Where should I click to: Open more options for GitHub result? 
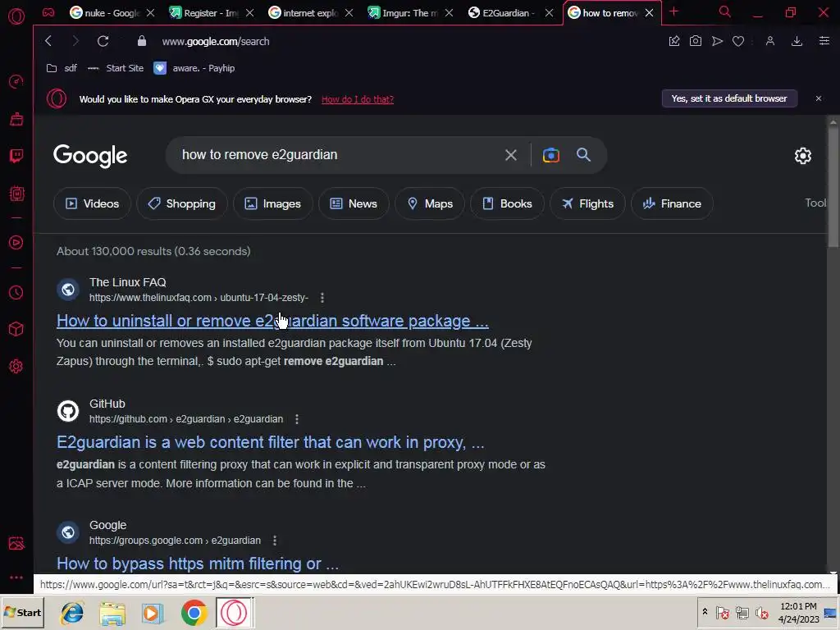[297, 419]
